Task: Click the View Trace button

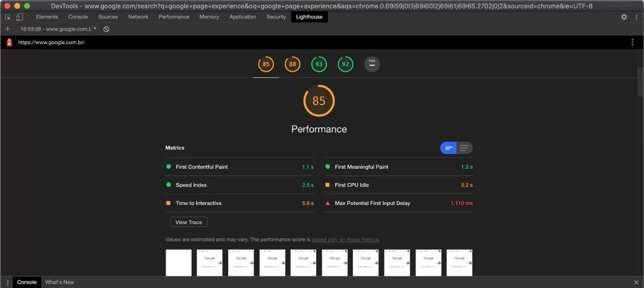Action: click(188, 222)
